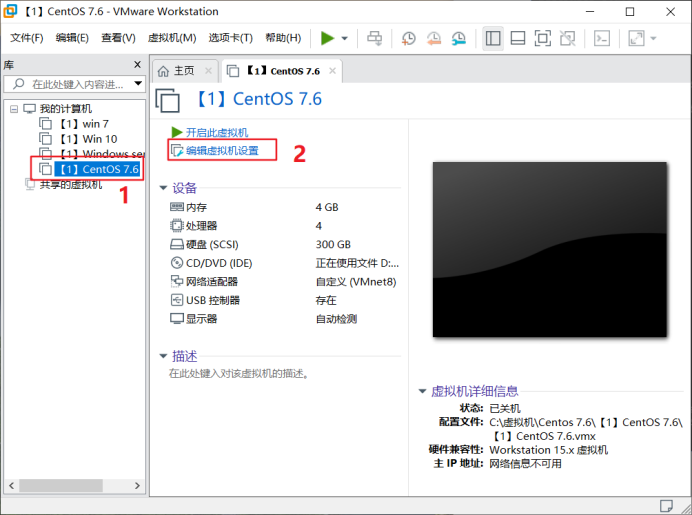Click the virtual machine preview thumbnail
The height and width of the screenshot is (515, 692).
click(549, 249)
